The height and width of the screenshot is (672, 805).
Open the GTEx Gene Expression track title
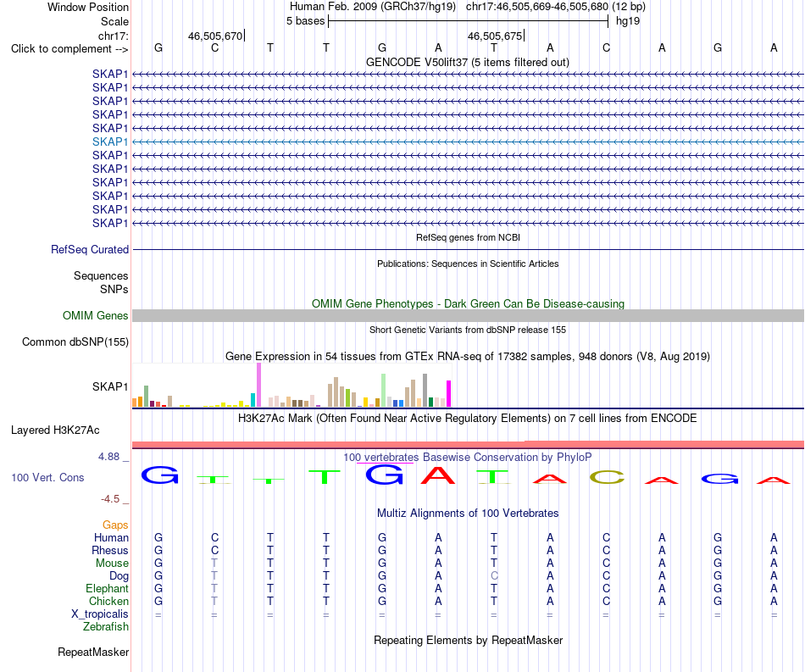[468, 356]
